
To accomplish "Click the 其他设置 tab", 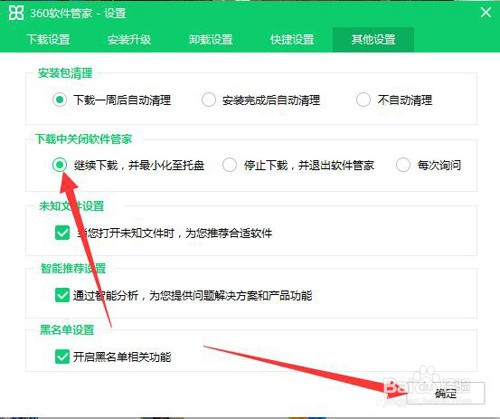I will (x=373, y=39).
